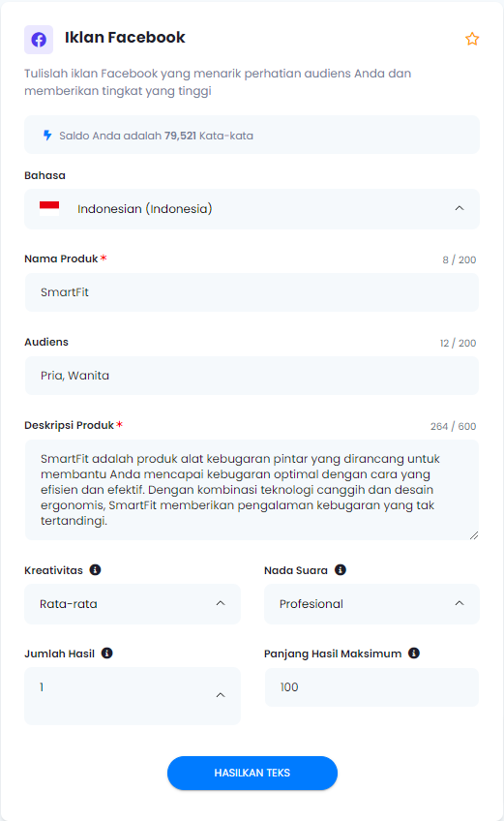Click the Indonesian flag icon
The image size is (504, 821).
tap(49, 208)
